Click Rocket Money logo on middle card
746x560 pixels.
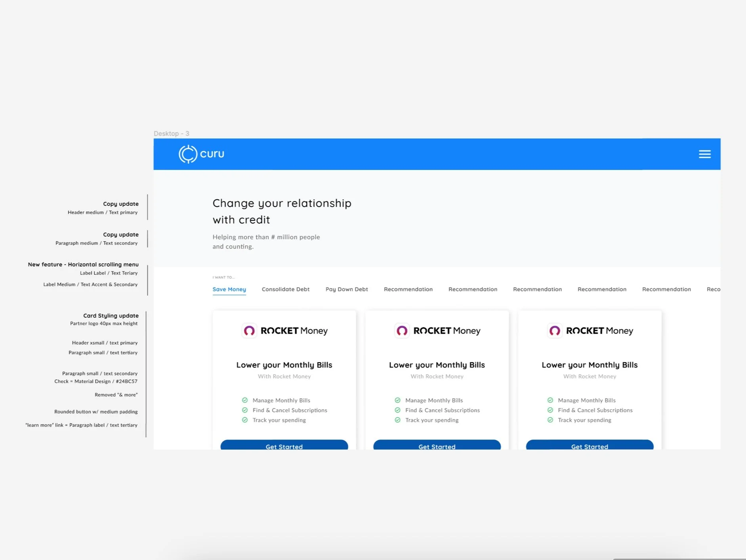[x=437, y=331]
